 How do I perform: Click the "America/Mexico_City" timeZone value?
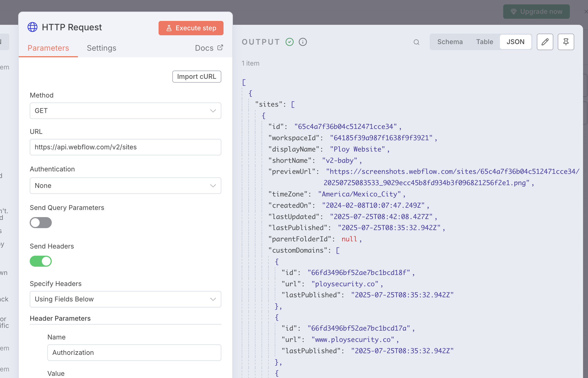tap(360, 194)
